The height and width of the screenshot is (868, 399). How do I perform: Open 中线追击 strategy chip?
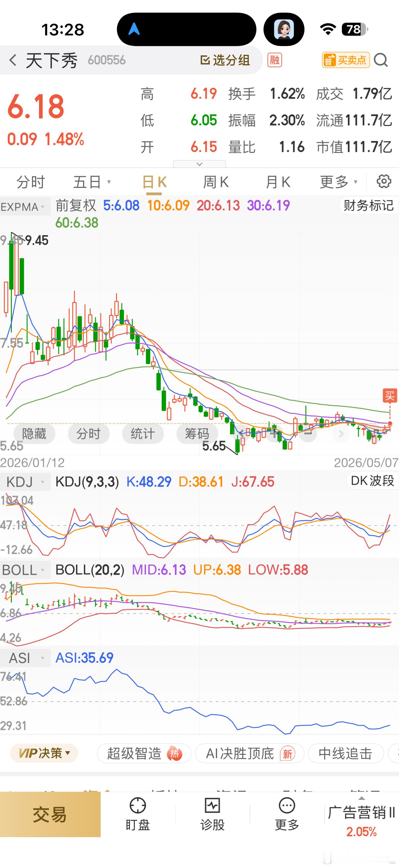point(346,753)
